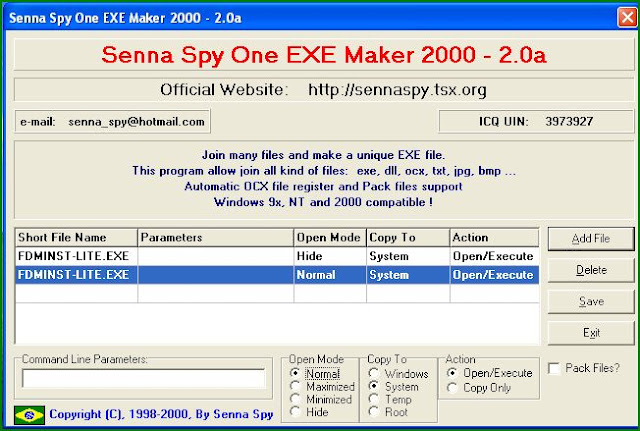This screenshot has height=431, width=640.
Task: Click 'Automatic OCX file register' line
Action: coord(323,187)
